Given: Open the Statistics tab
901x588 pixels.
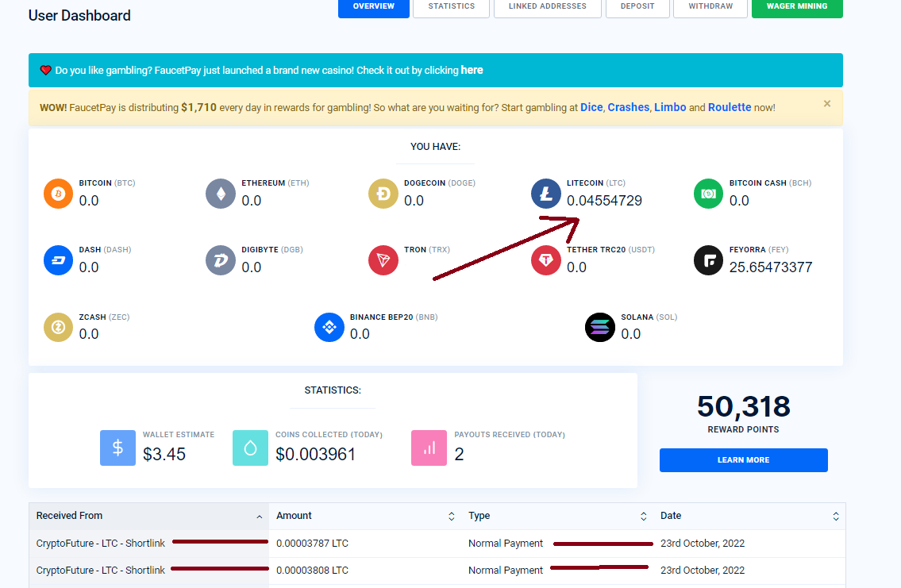Looking at the screenshot, I should 451,7.
